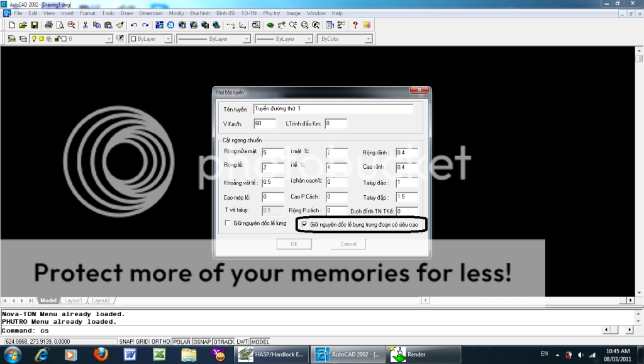Image resolution: width=644 pixels, height=364 pixels.
Task: Open Help with the red question mark
Action: point(355,25)
